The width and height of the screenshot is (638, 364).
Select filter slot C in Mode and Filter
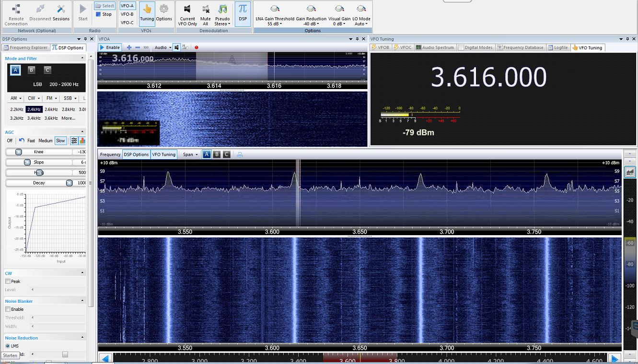tap(47, 70)
